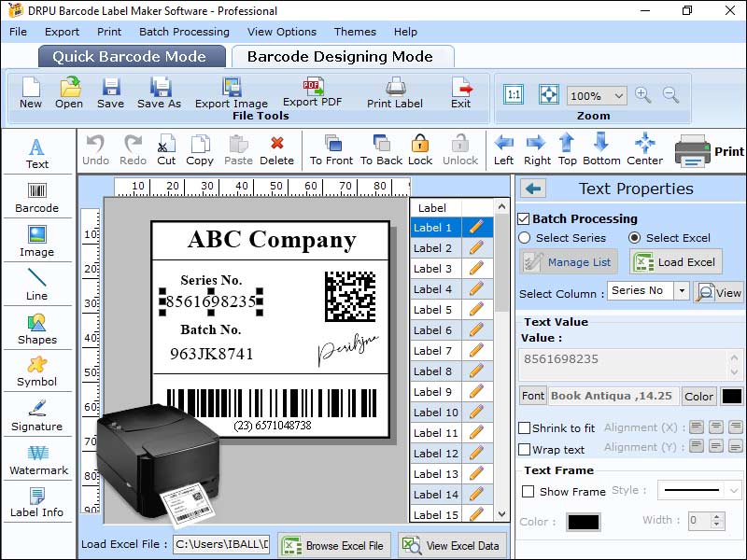Click the zoom in magnifier
Screen dimensions: 747x560
point(642,94)
